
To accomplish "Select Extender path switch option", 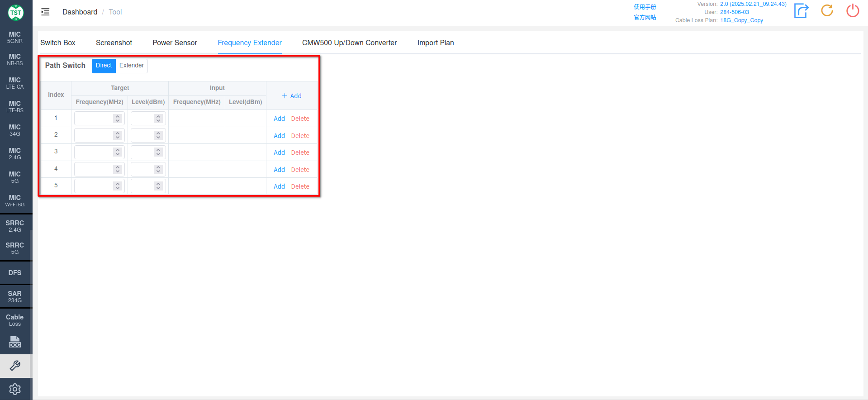I will click(x=132, y=66).
